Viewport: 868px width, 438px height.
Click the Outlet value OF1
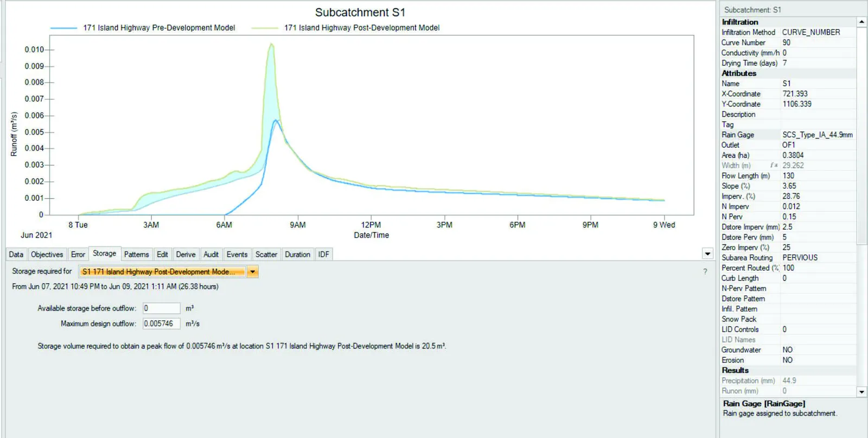[x=788, y=145]
